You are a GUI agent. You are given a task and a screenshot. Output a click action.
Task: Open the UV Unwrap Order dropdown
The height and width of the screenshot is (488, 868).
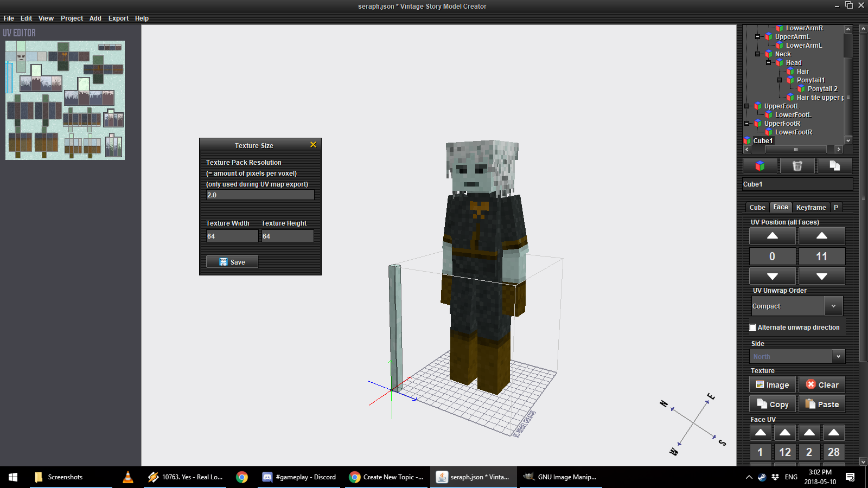tap(833, 306)
